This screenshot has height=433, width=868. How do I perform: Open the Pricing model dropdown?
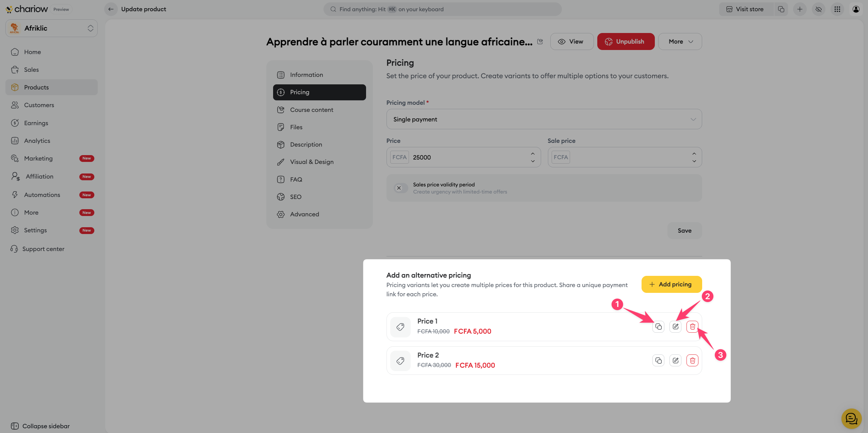click(544, 119)
